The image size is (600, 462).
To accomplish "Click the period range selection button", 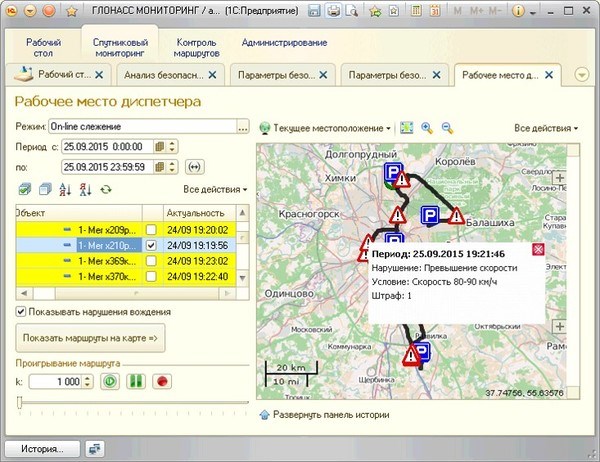I will [x=195, y=167].
